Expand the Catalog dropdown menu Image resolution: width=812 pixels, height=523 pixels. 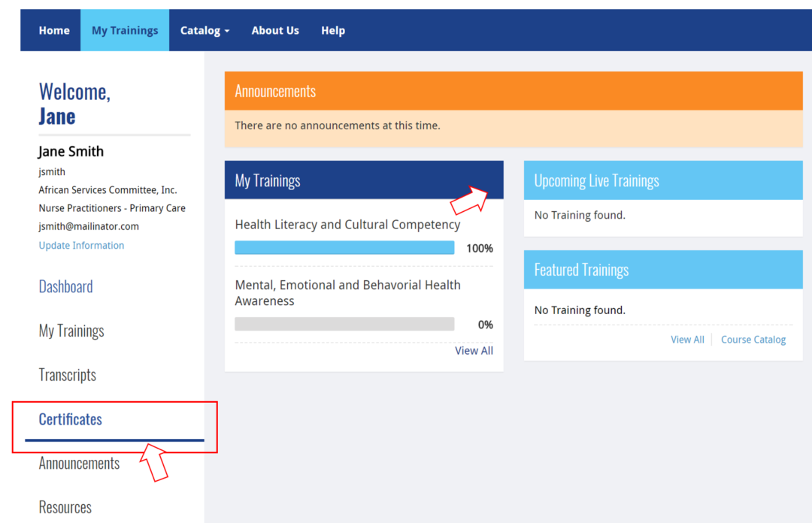tap(205, 31)
